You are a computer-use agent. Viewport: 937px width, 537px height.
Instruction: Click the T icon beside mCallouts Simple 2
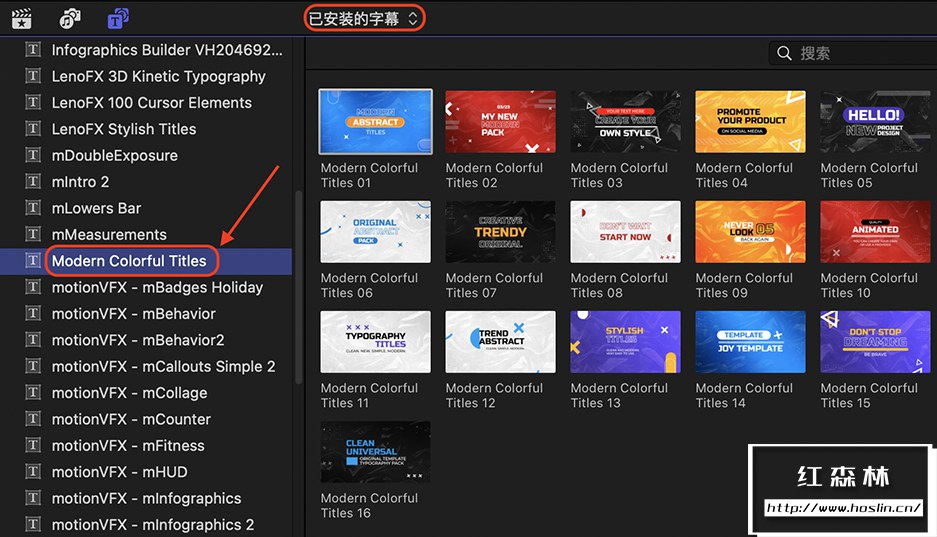(33, 366)
